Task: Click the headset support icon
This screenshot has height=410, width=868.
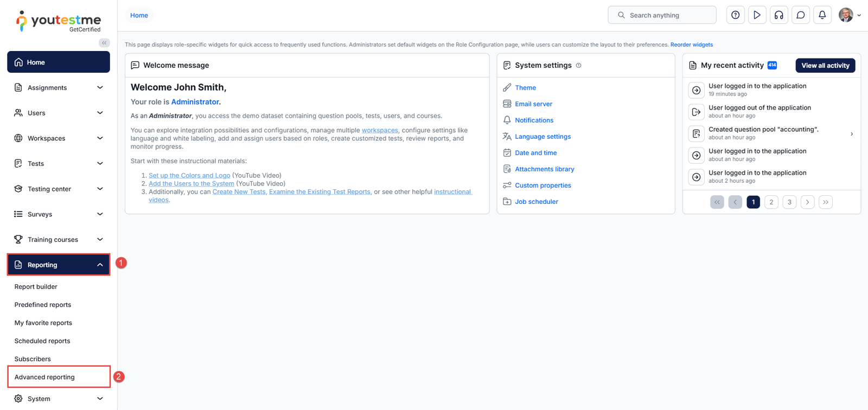Action: [778, 15]
